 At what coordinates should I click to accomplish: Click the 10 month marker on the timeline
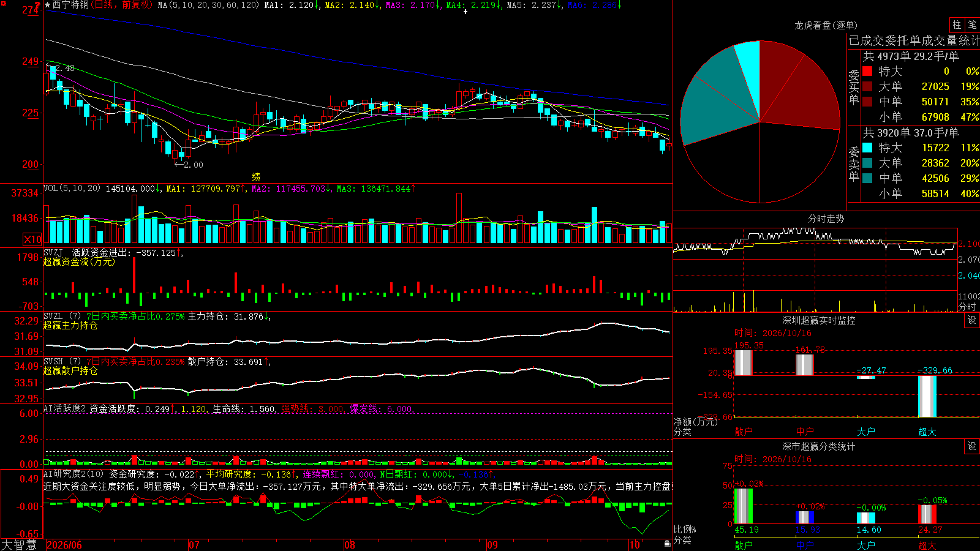point(634,545)
